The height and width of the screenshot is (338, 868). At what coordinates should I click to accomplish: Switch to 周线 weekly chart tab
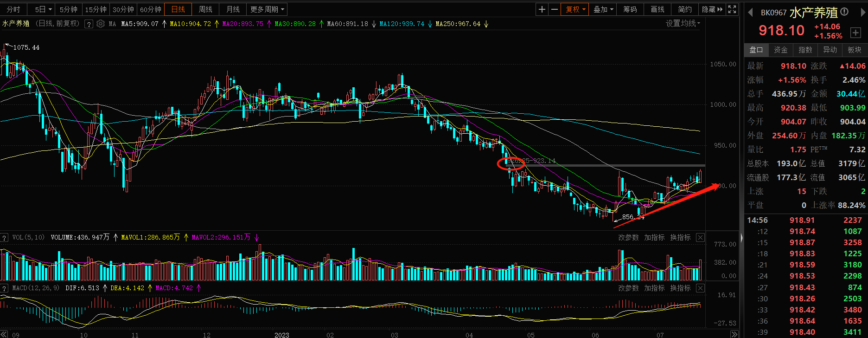[x=205, y=9]
